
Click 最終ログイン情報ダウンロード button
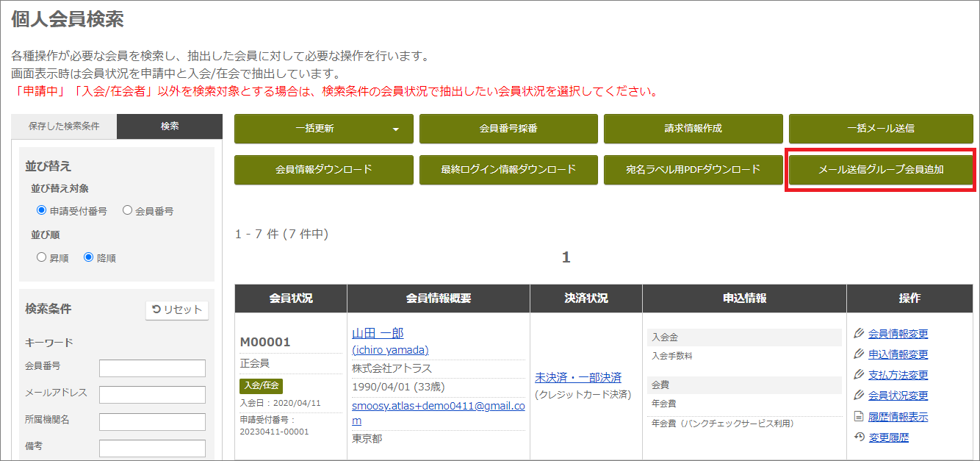point(508,170)
